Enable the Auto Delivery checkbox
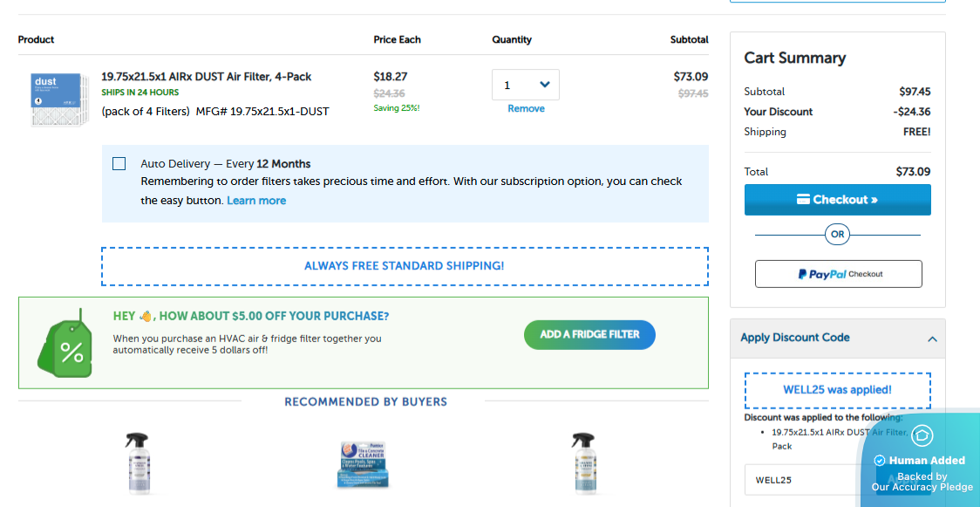This screenshot has width=980, height=507. [x=119, y=164]
